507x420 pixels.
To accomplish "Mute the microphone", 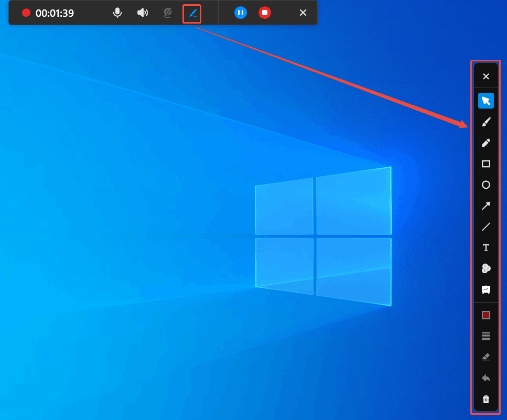I will click(x=117, y=13).
